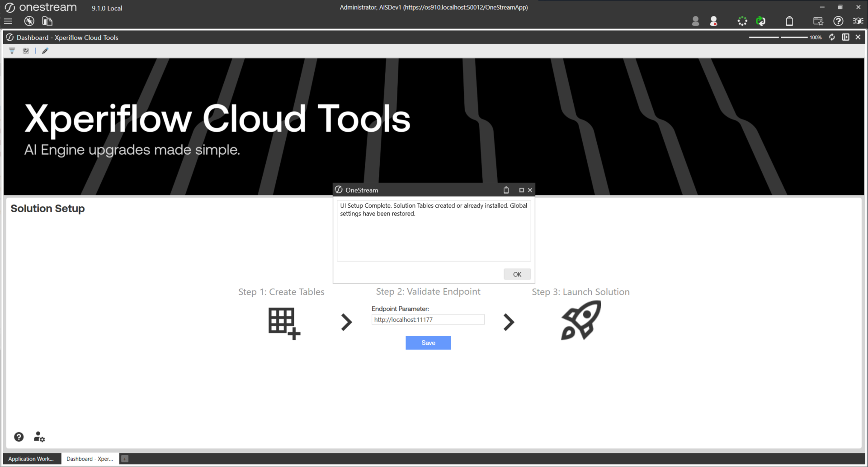868x467 pixels.
Task: Launch solution via the rocket icon
Action: [x=580, y=320]
